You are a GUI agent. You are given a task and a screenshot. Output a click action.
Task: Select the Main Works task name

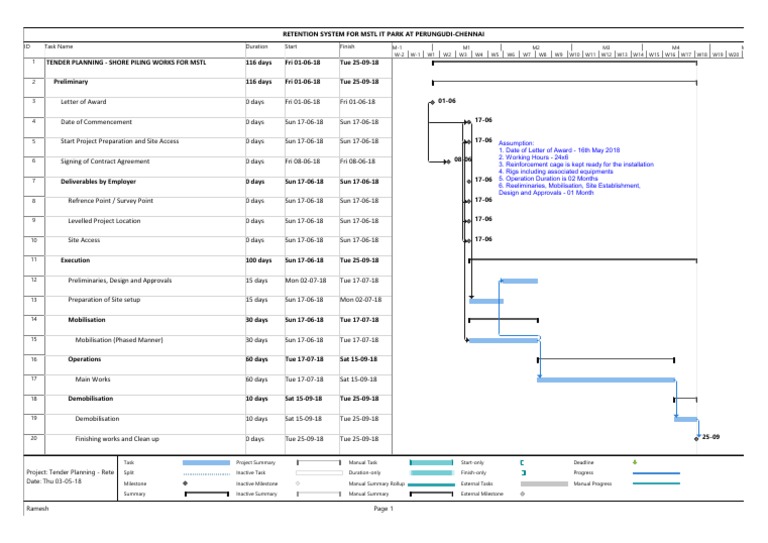pos(93,379)
